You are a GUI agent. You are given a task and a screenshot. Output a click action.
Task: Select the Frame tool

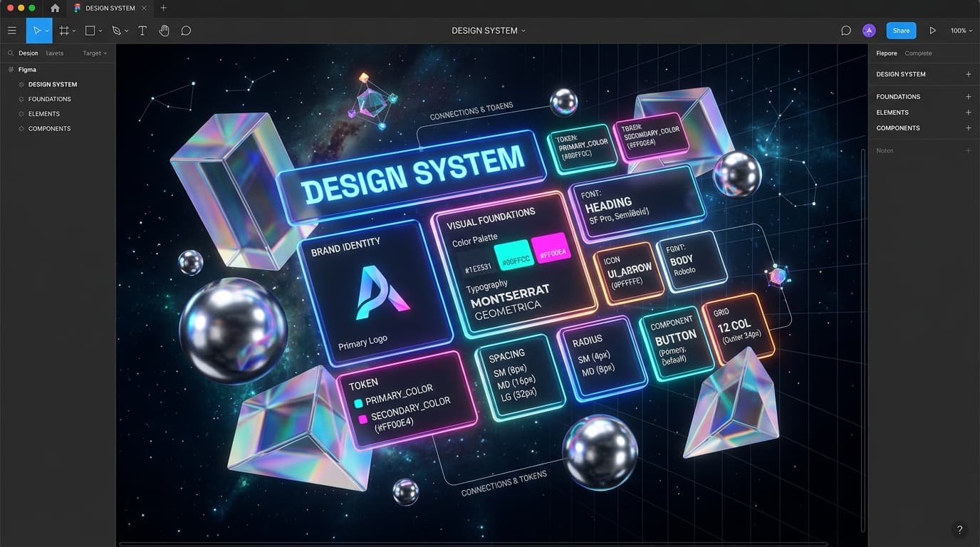(x=64, y=31)
